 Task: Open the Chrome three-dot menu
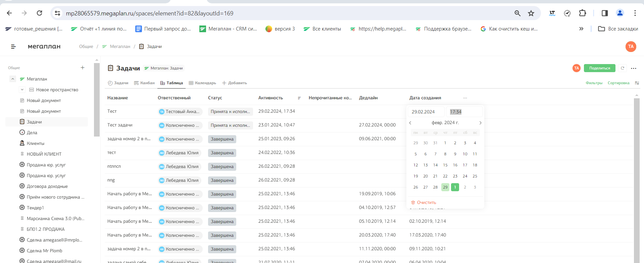(635, 13)
